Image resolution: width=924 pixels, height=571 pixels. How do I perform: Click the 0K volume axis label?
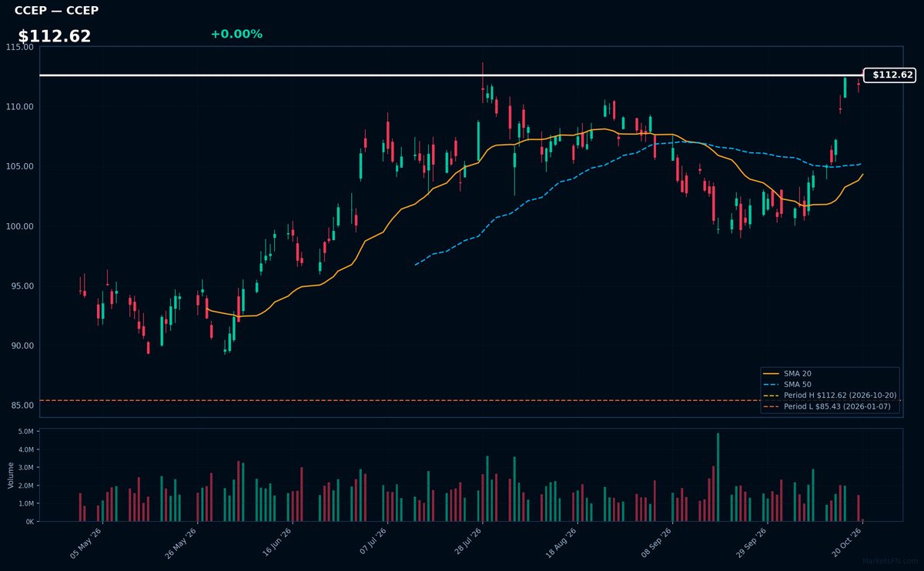click(x=29, y=522)
